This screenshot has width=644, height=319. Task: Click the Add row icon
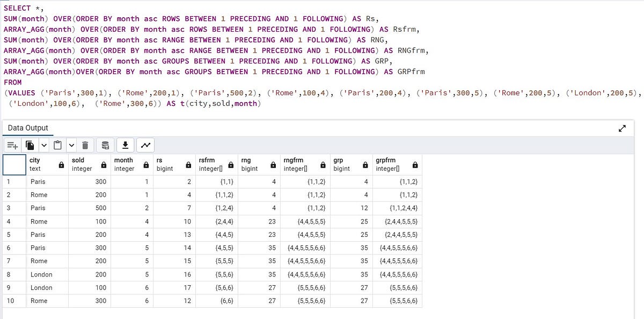coord(13,145)
